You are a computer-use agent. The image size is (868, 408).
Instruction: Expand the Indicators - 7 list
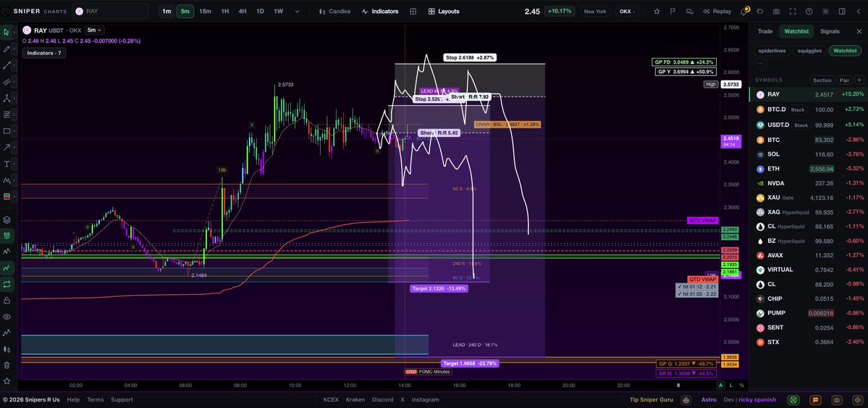tap(44, 53)
